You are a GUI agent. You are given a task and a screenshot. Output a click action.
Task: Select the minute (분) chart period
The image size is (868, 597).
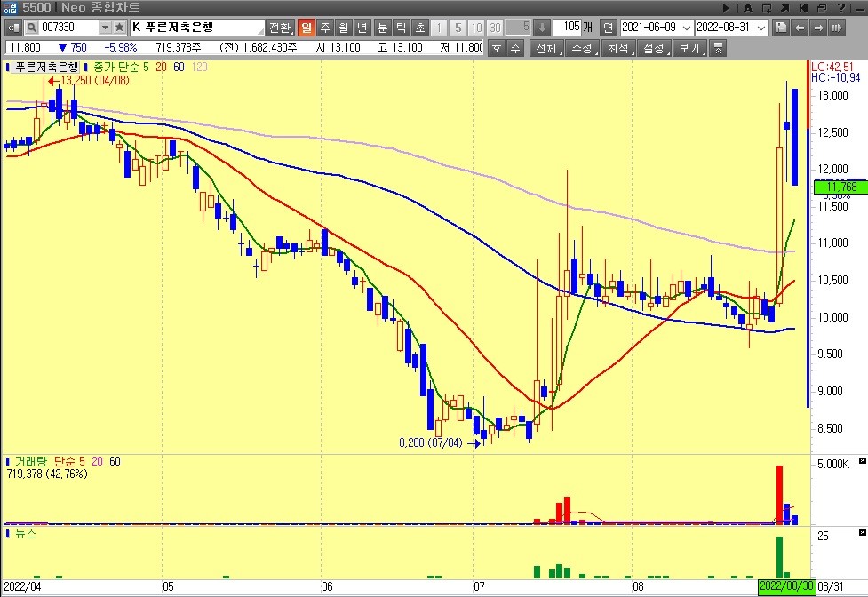tap(383, 28)
